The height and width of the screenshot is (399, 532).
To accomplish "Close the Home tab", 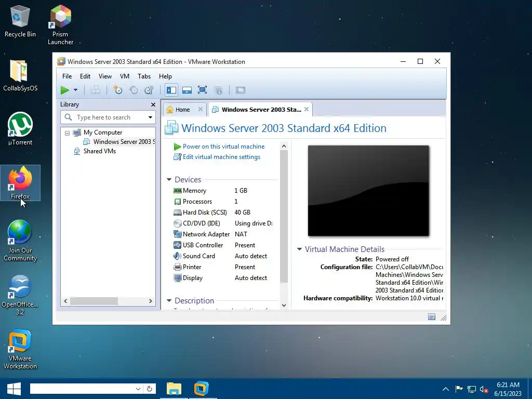I will (x=200, y=109).
